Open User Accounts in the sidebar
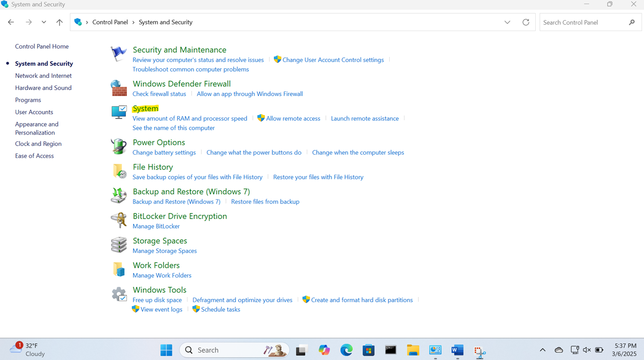This screenshot has height=360, width=644. pos(34,112)
